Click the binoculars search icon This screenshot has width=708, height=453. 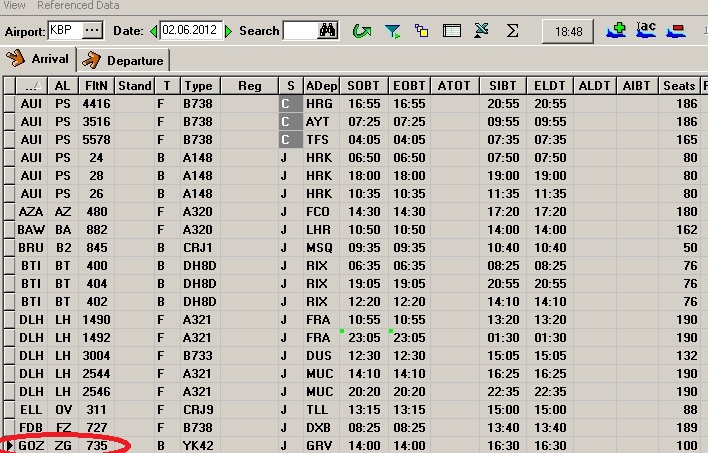click(328, 31)
